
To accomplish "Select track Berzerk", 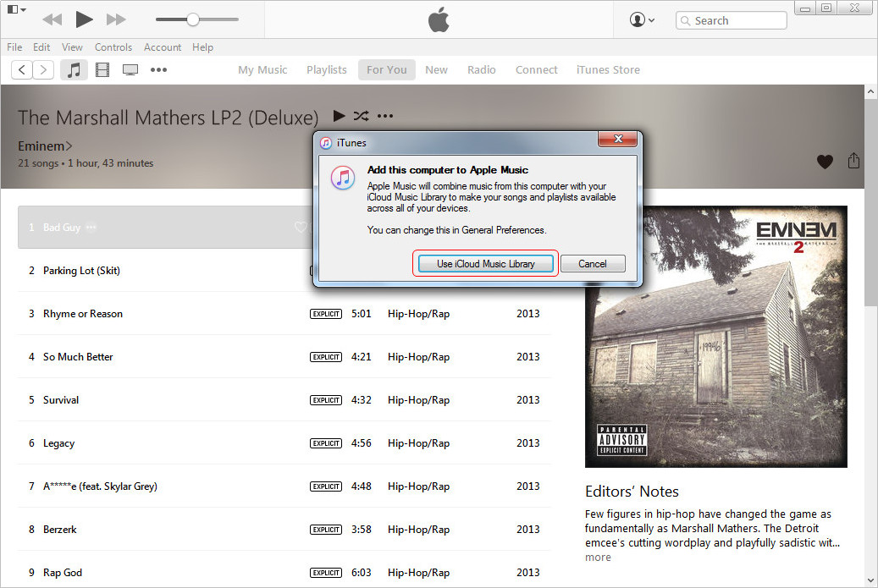I will [59, 530].
